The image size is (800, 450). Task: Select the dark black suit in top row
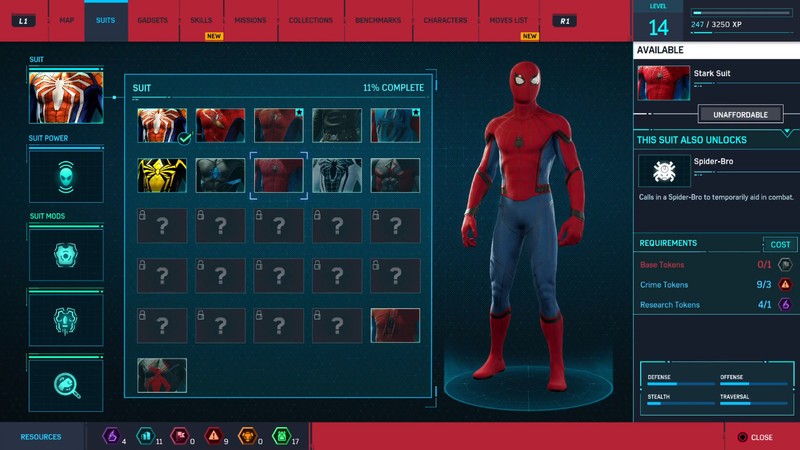pyautogui.click(x=337, y=126)
